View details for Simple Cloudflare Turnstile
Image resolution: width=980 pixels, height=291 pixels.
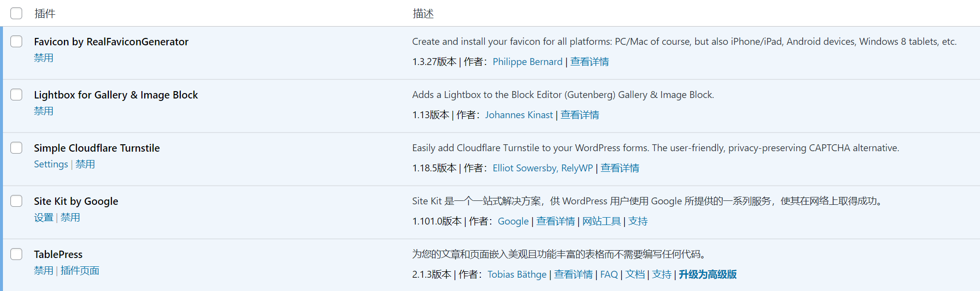coord(619,168)
